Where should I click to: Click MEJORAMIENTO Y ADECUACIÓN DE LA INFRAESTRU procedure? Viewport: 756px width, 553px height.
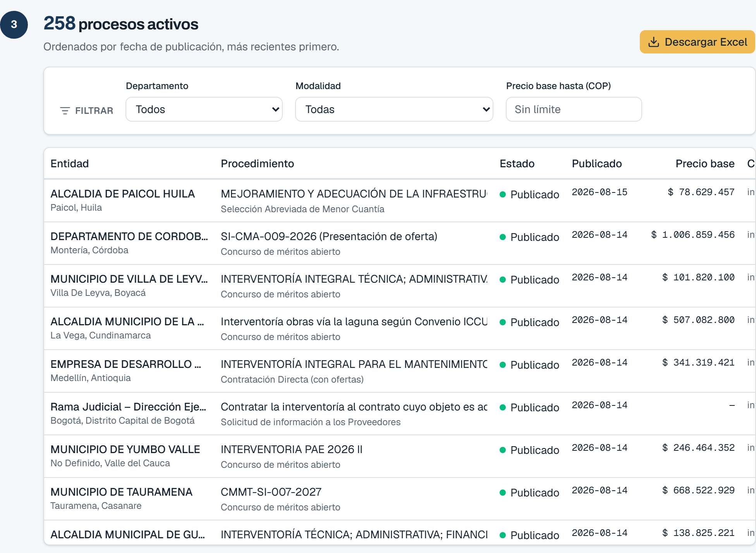click(x=354, y=194)
